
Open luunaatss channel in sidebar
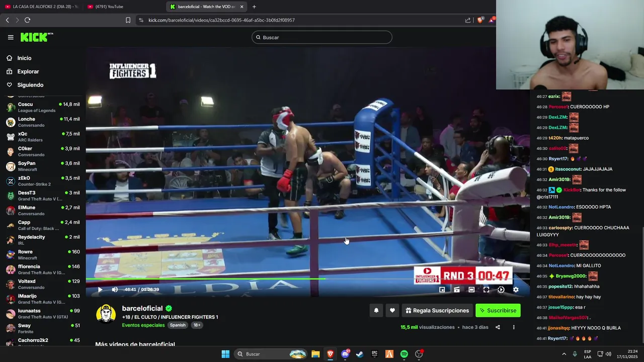pos(43,314)
